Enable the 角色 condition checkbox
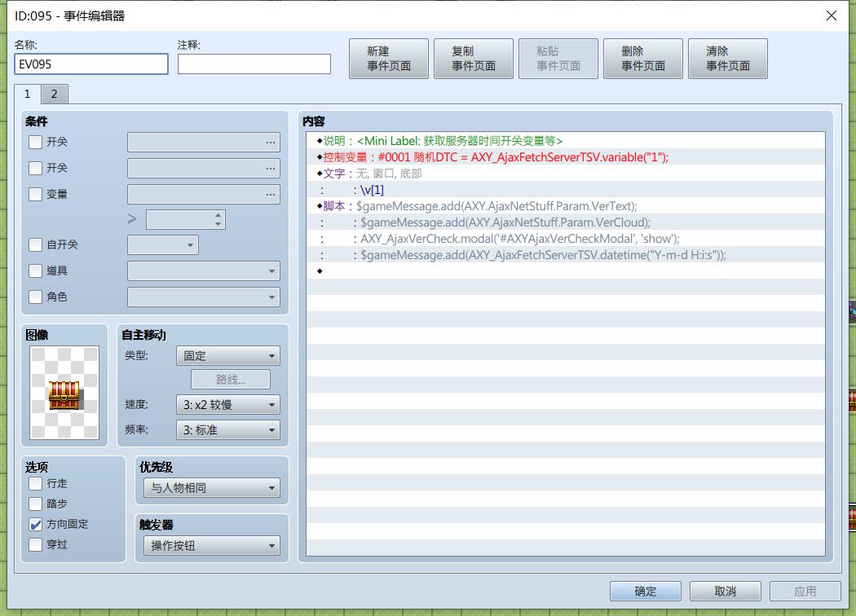The width and height of the screenshot is (856, 616). pos(36,297)
